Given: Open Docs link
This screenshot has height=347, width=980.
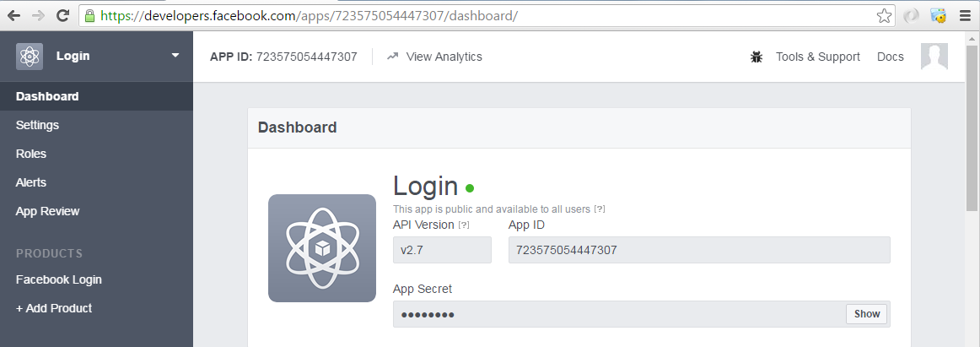Looking at the screenshot, I should [x=890, y=57].
